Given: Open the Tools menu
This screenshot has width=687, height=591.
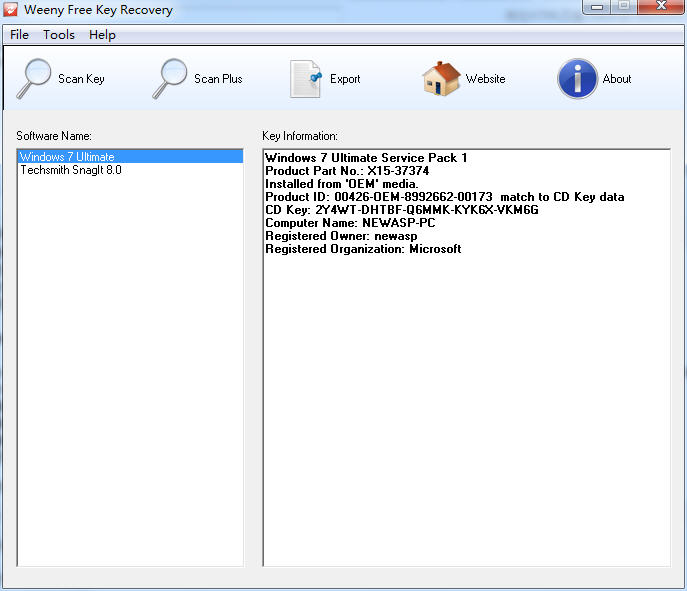Looking at the screenshot, I should (x=59, y=35).
